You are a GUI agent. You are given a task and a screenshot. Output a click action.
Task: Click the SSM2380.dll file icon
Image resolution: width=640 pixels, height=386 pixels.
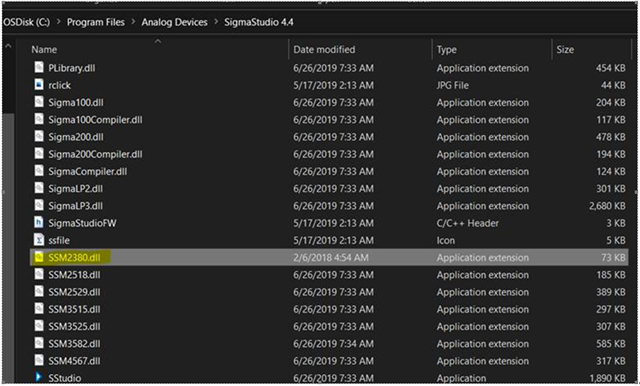(x=39, y=257)
